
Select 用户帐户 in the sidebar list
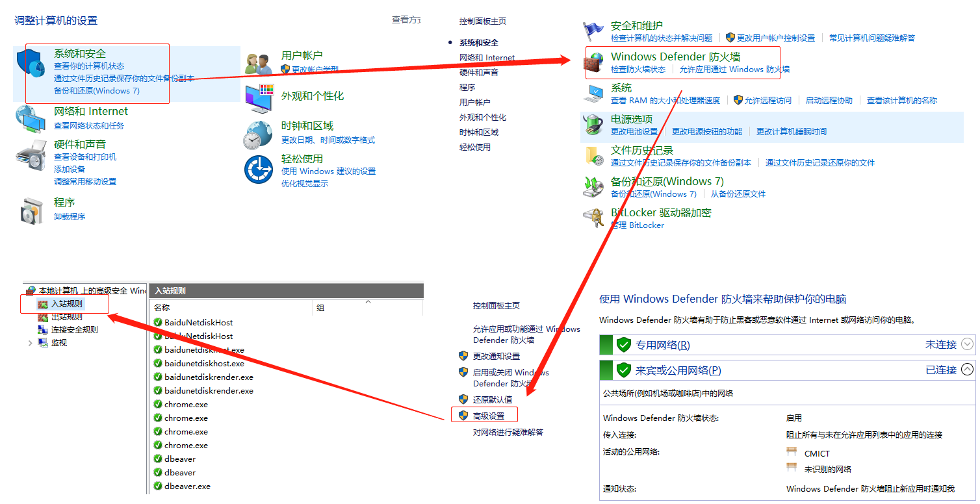pos(474,102)
